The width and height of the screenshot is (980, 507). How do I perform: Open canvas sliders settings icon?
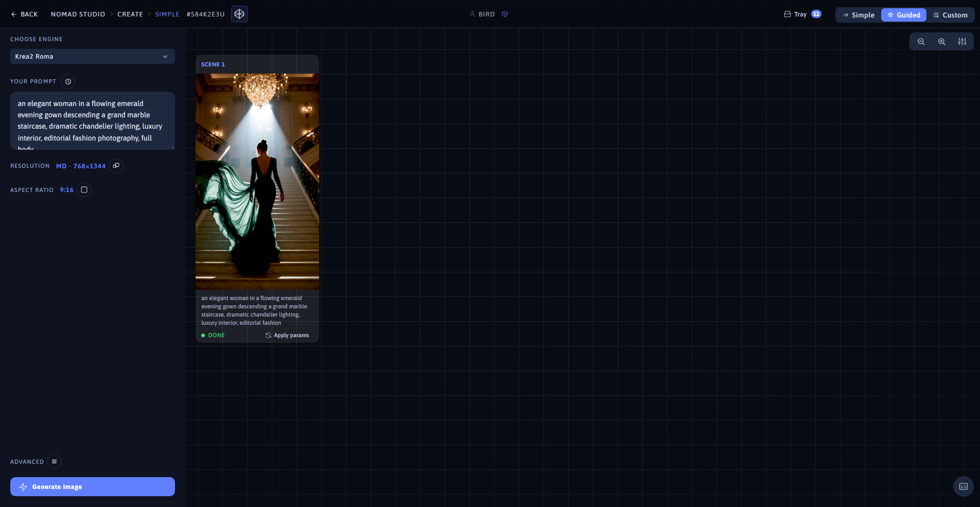point(962,42)
